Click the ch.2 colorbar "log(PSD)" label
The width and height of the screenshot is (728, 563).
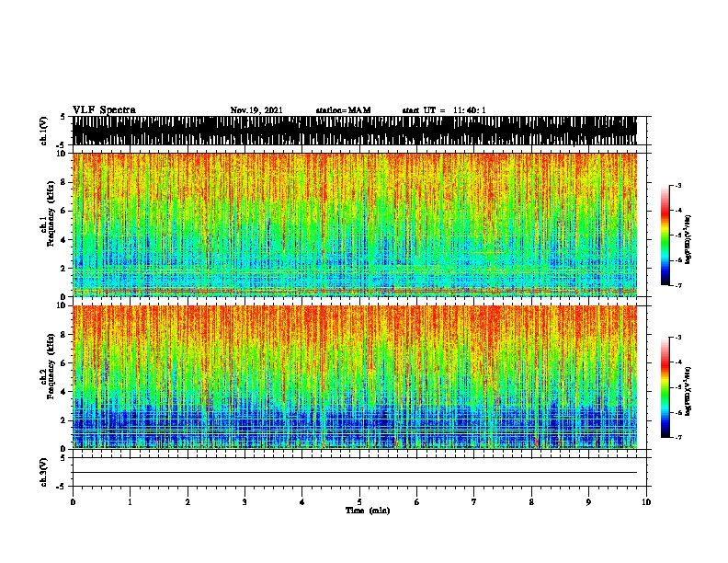pos(688,391)
